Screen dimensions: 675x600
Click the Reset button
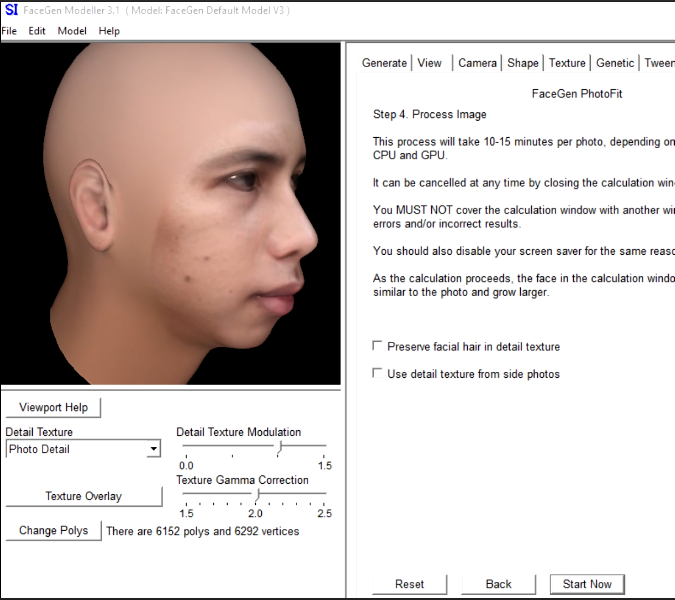[x=409, y=584]
